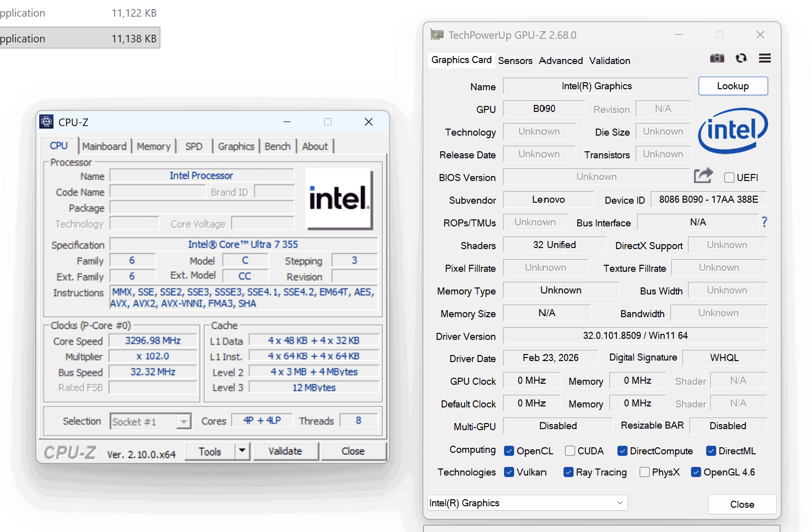The image size is (812, 532).
Task: Click the Cores value '4P + 4LP'
Action: click(262, 420)
